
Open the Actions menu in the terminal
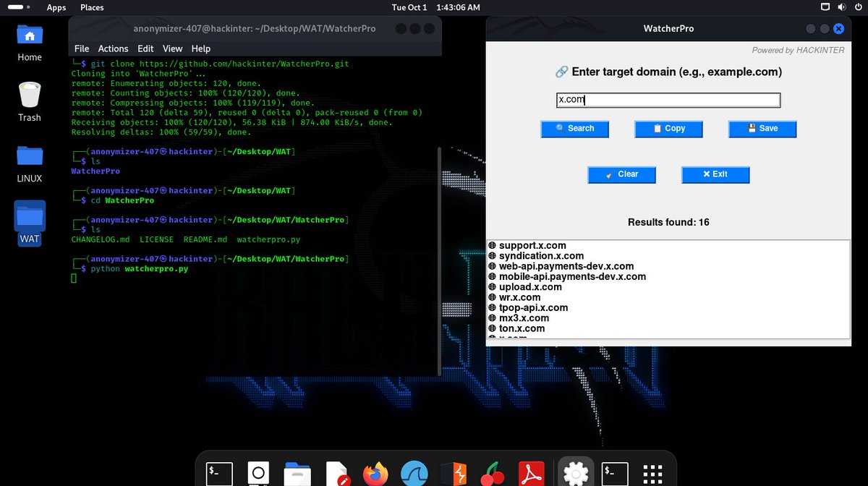(113, 48)
